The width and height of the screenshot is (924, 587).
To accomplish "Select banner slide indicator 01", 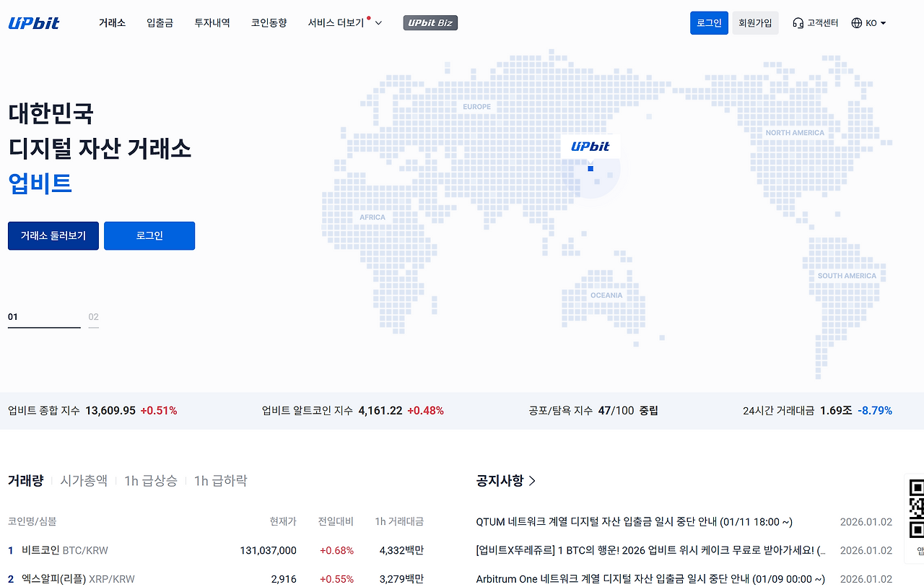I will point(44,319).
